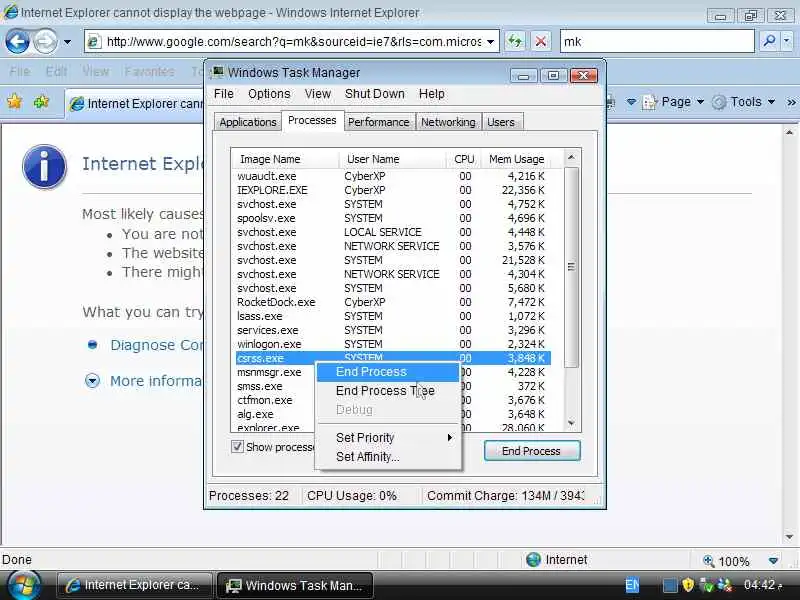Viewport: 800px width, 600px height.
Task: Go back with the IE Back arrow
Action: pos(17,41)
